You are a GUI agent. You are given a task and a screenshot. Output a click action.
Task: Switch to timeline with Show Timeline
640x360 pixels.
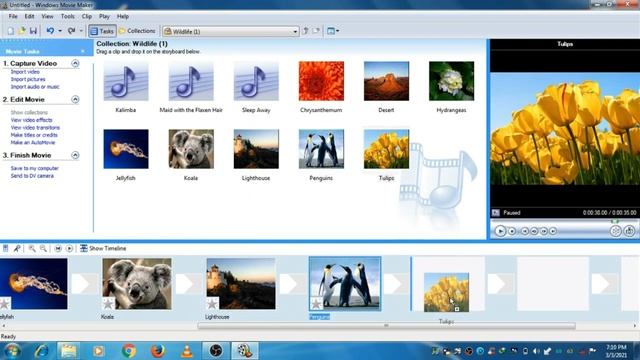point(103,248)
